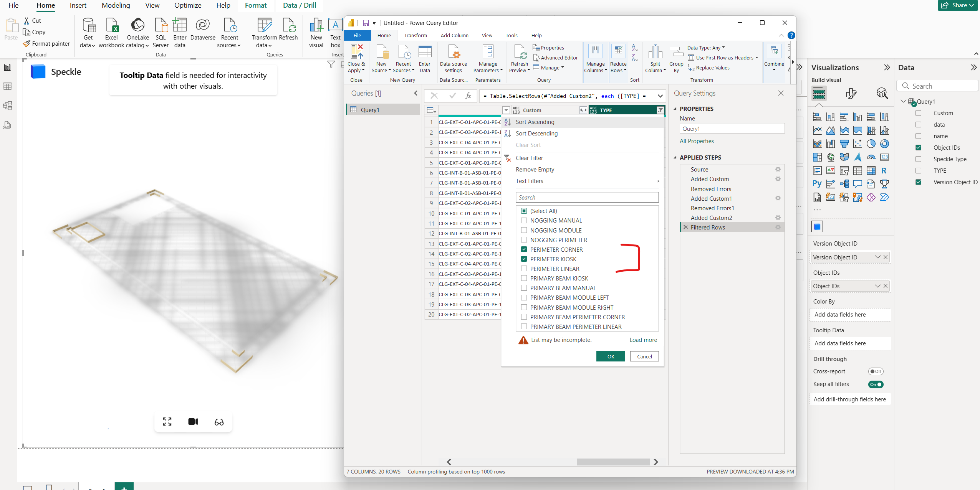Check PRIMARY BEAM KIOSK option
The width and height of the screenshot is (980, 490).
524,278
